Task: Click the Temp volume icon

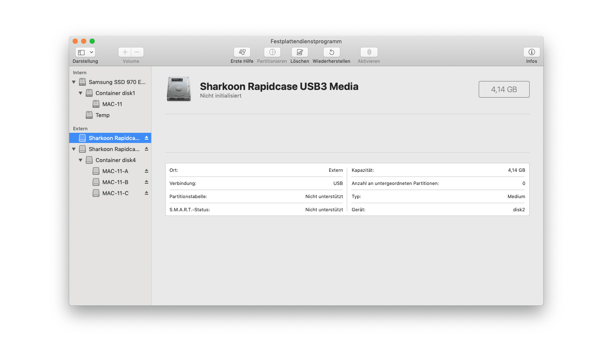Action: (89, 115)
